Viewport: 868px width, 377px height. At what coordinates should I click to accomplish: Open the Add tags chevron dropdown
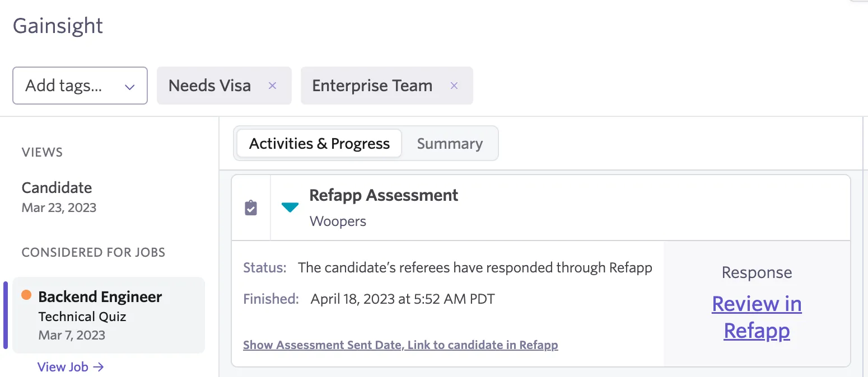click(130, 87)
